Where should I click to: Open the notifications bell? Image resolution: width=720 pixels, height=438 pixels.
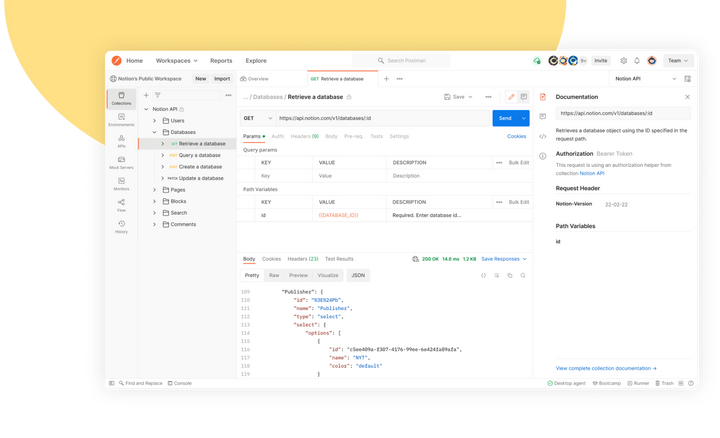point(637,61)
